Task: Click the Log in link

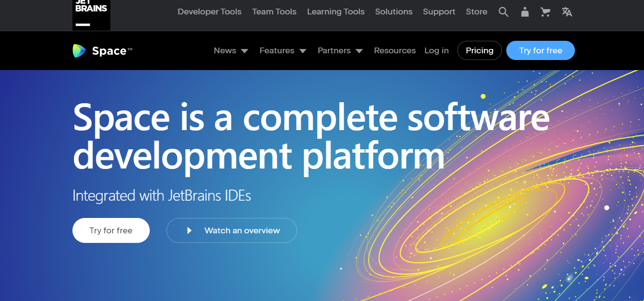Action: (x=436, y=50)
